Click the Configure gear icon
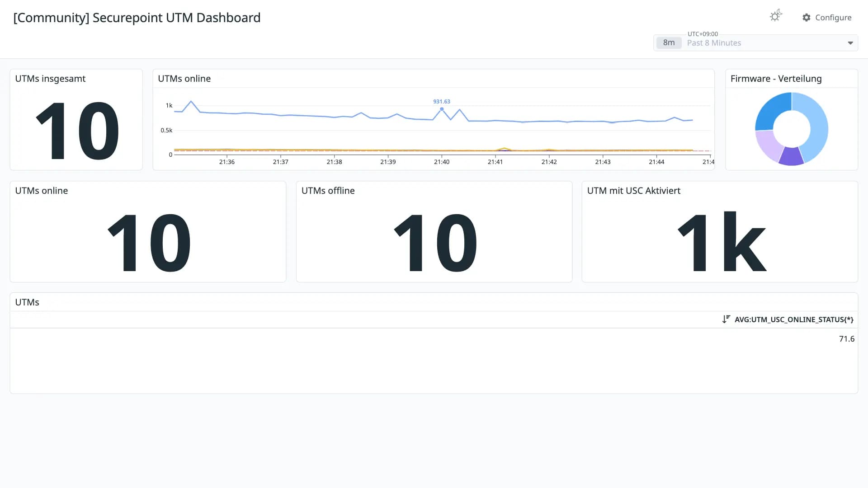The width and height of the screenshot is (868, 488). click(807, 18)
